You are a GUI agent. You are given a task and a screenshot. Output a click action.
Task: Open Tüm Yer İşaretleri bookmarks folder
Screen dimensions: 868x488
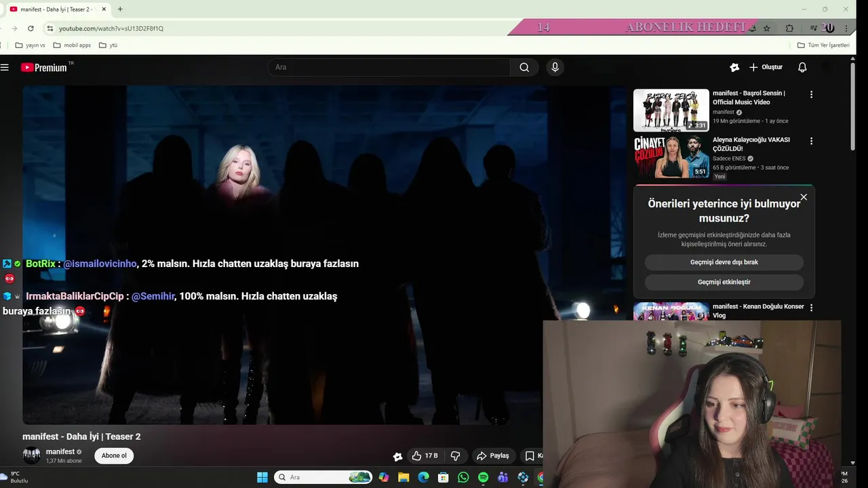pyautogui.click(x=823, y=45)
